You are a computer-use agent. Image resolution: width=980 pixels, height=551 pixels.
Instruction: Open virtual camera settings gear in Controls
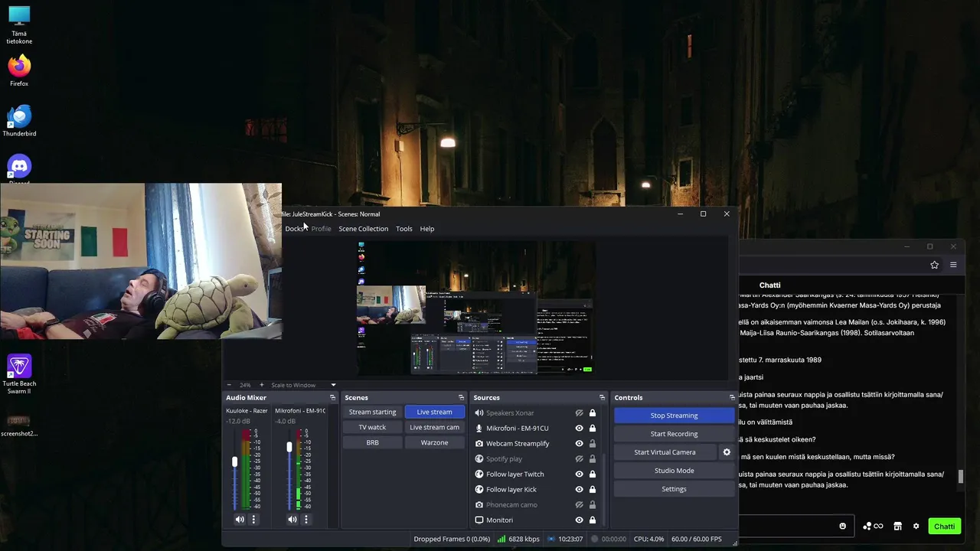pyautogui.click(x=727, y=452)
